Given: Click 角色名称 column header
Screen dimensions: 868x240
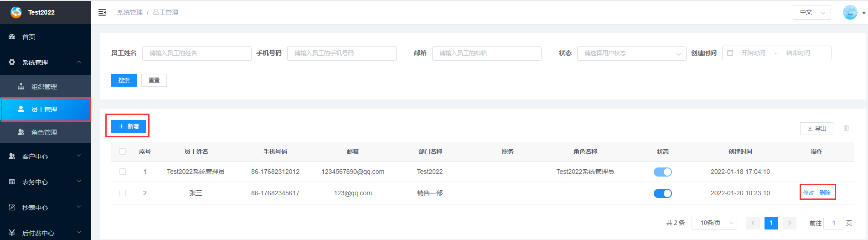Looking at the screenshot, I should coord(585,151).
